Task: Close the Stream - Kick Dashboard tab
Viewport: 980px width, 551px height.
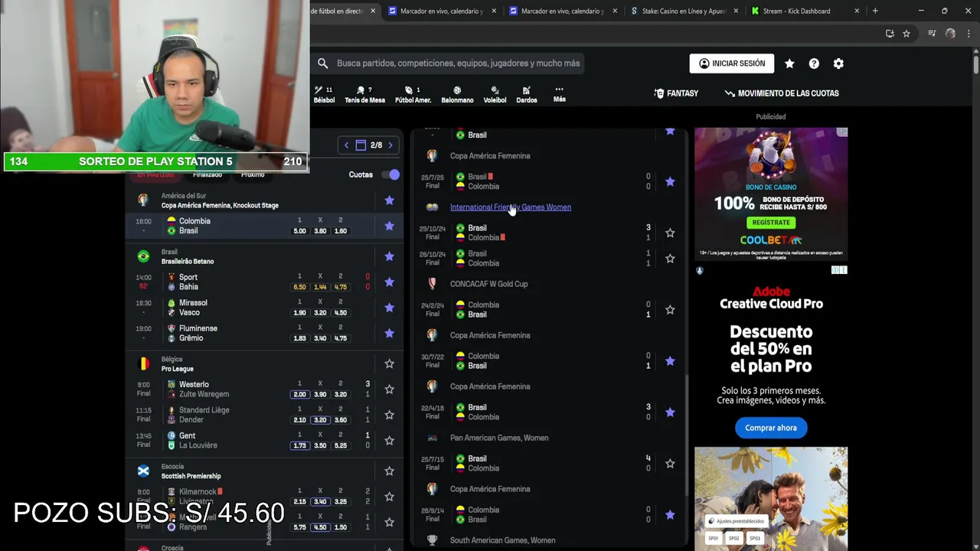Action: click(857, 11)
